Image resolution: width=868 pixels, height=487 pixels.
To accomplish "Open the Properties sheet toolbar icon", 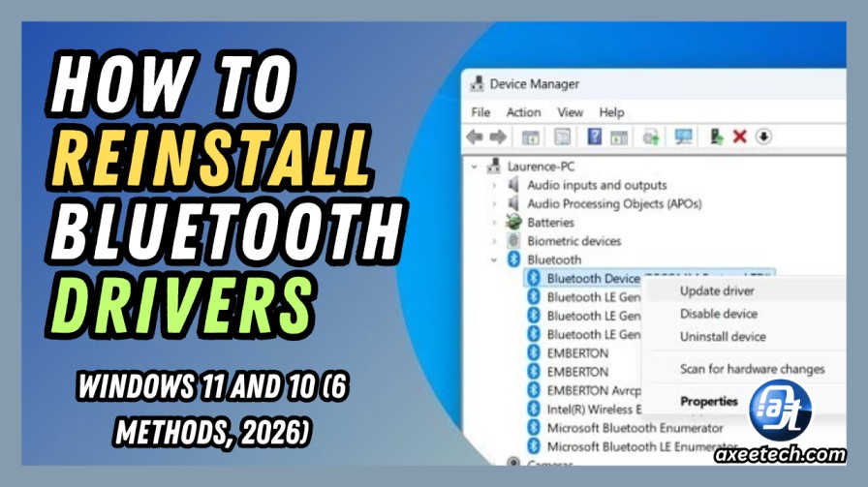I will [562, 137].
